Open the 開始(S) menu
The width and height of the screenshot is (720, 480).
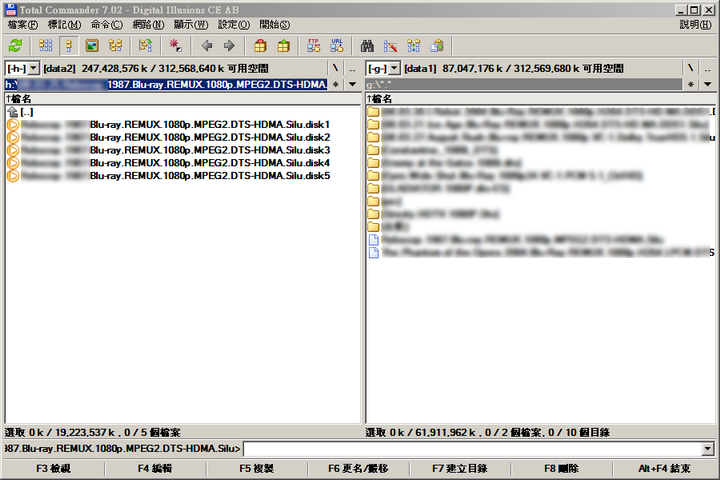pos(275,25)
